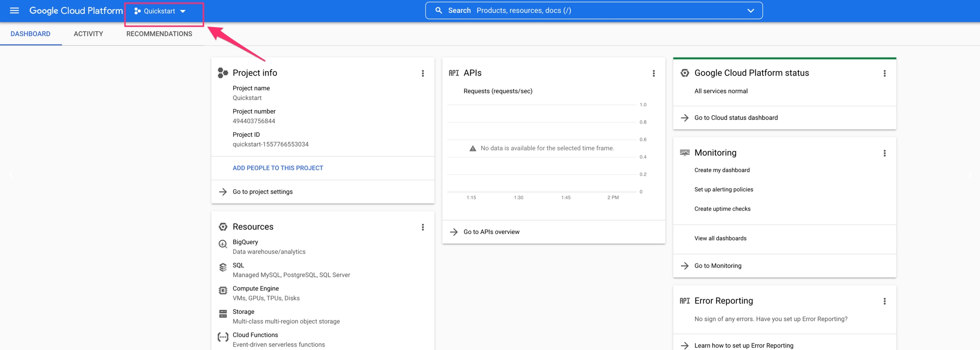Click the Cloud Functions icon
Image resolution: width=980 pixels, height=350 pixels.
pos(223,337)
